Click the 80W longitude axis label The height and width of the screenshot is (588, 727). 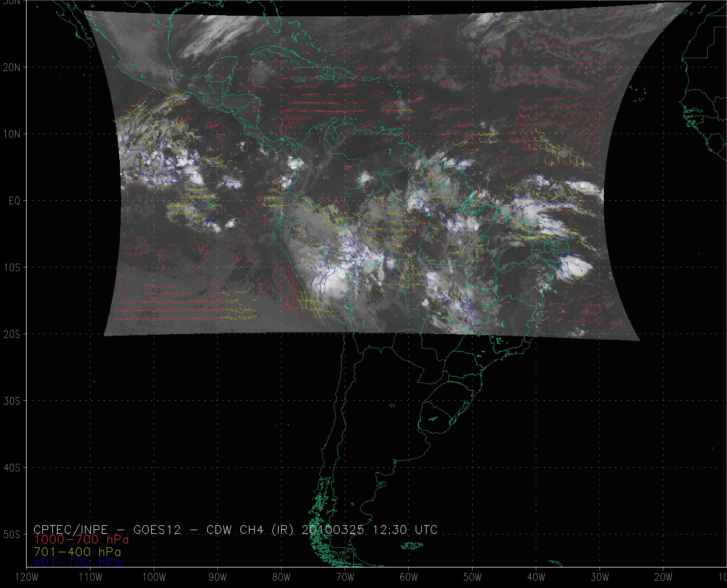pyautogui.click(x=281, y=577)
